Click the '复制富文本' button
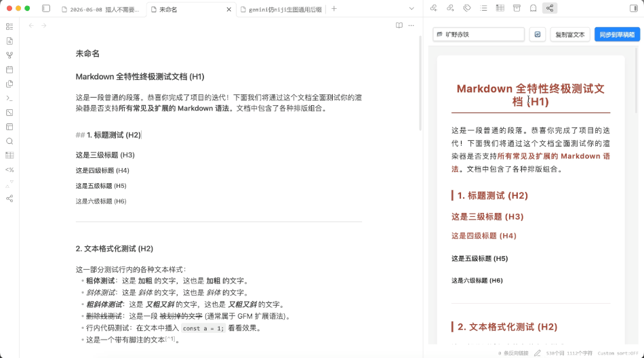Viewport: 644px width, 358px height. click(x=569, y=35)
